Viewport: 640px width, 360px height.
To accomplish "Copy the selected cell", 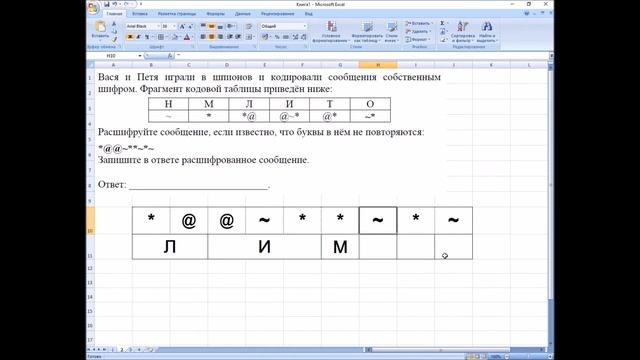I will (x=114, y=31).
